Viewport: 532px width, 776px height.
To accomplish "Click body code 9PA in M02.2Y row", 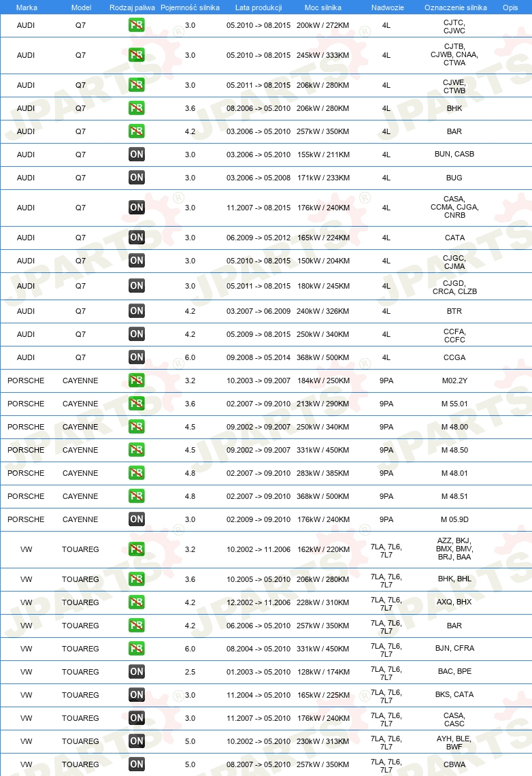I will tap(386, 381).
